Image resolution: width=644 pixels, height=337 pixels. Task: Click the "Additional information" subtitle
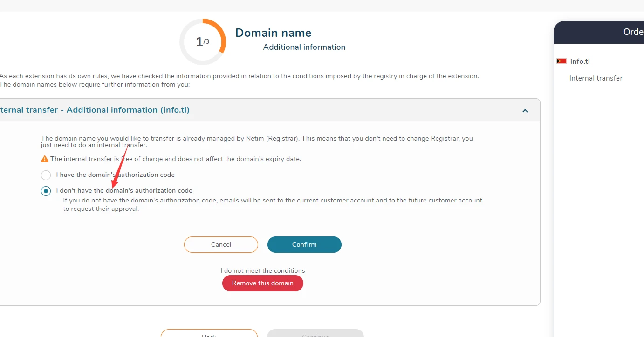pos(304,47)
